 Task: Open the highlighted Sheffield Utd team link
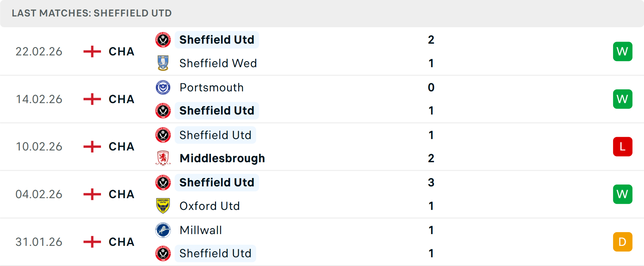pyautogui.click(x=217, y=40)
